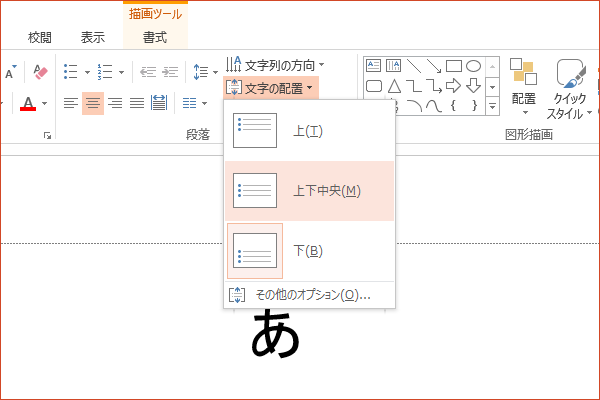Screen dimensions: 600x400
Task: Switch to the 表示 tab
Action: pos(93,38)
